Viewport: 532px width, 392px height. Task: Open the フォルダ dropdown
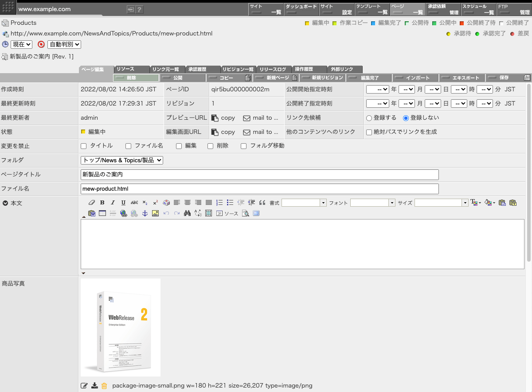(122, 160)
